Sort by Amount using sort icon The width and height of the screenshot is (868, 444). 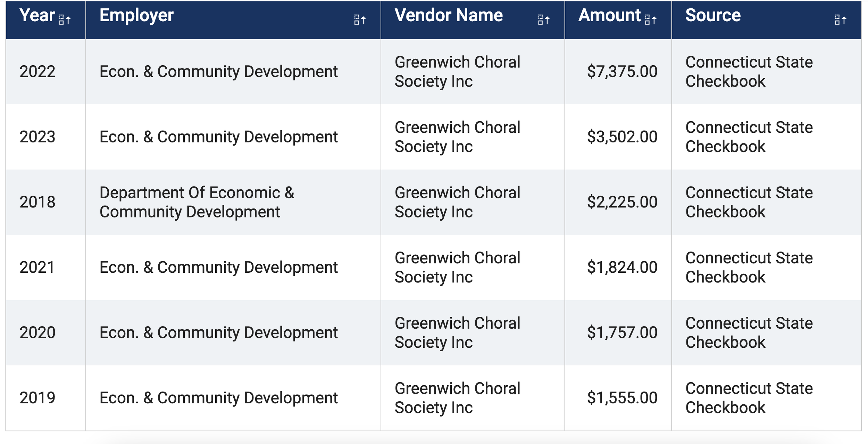[x=650, y=20]
